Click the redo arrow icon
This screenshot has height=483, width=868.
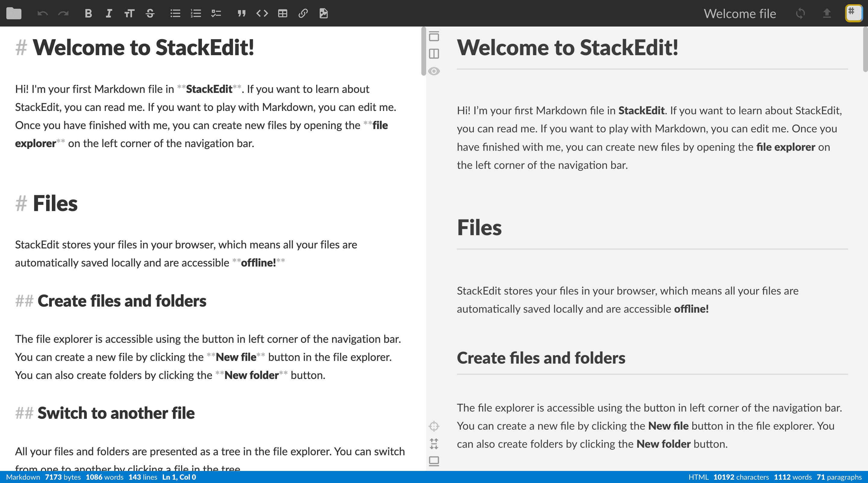[x=63, y=14]
